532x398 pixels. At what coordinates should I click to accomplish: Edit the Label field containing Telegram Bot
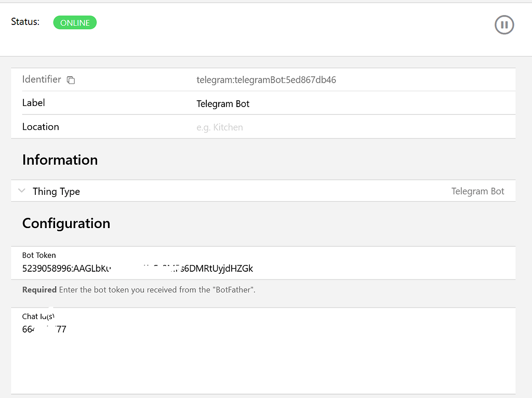coord(223,103)
